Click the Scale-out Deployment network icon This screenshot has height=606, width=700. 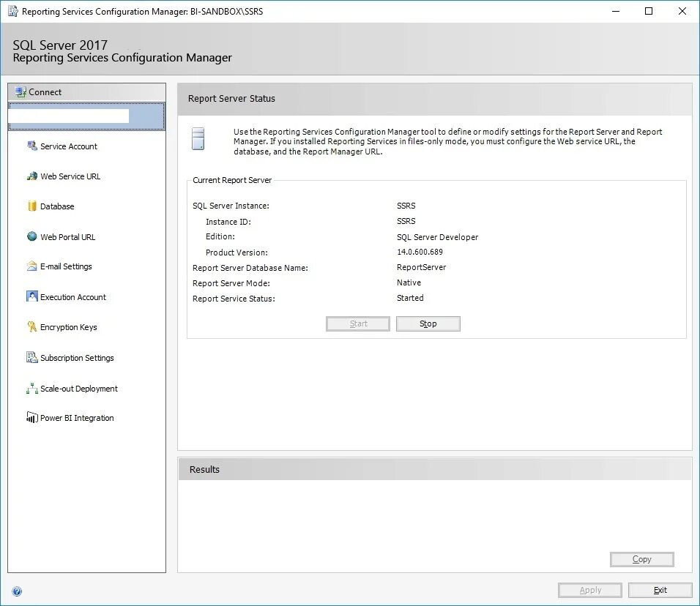31,388
